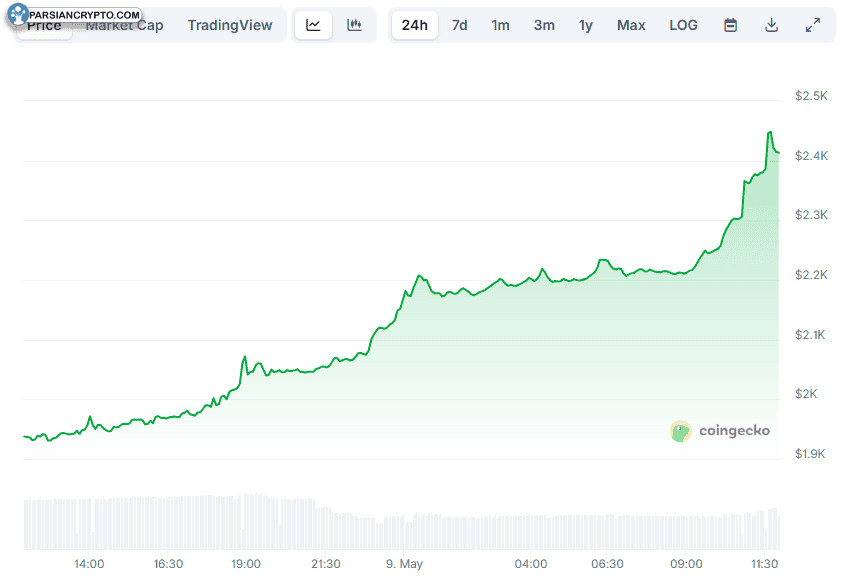Click the 19:00 time axis label
The image size is (842, 582).
(x=246, y=564)
